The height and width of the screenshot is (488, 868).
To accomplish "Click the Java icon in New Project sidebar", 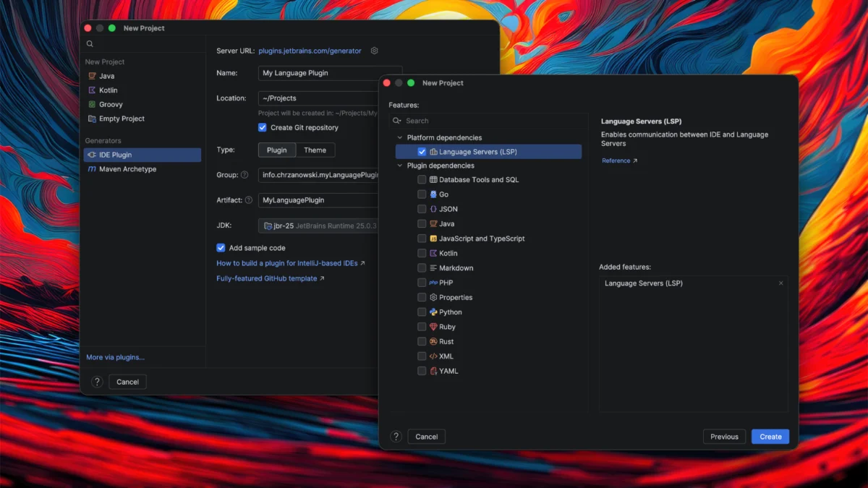I will (x=92, y=76).
